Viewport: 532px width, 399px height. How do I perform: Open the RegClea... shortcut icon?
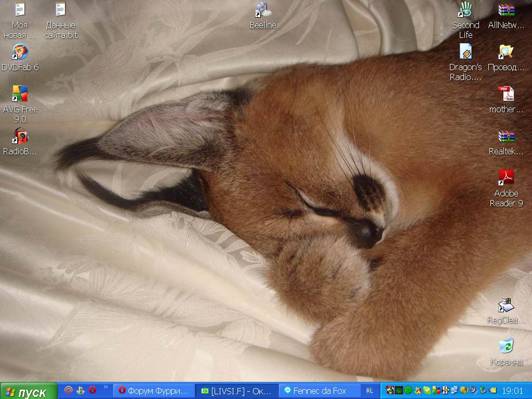[506, 305]
